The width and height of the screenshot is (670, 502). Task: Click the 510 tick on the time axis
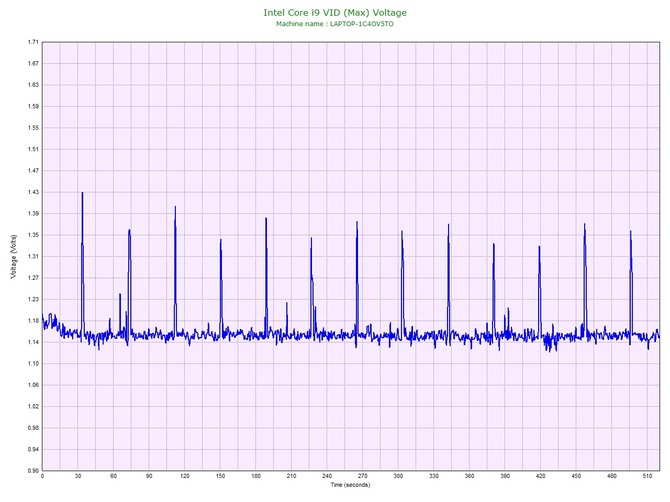click(646, 477)
